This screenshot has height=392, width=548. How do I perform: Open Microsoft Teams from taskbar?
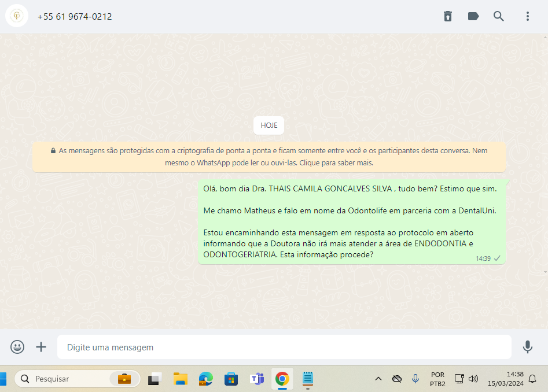(257, 379)
